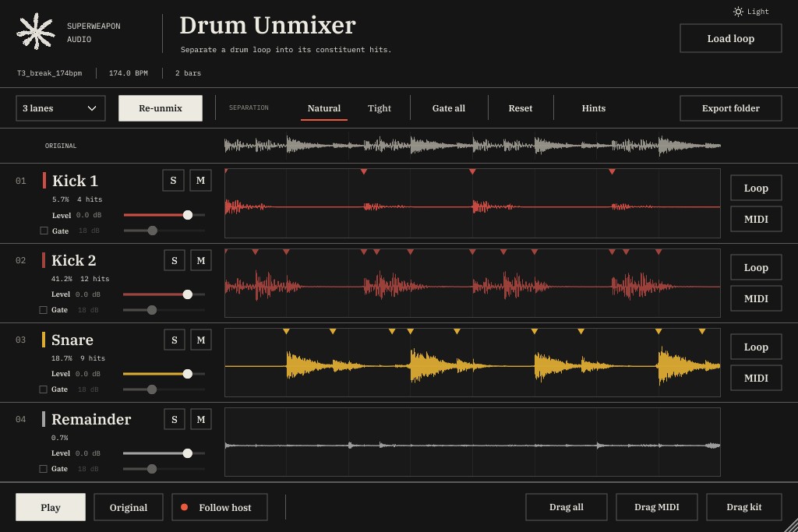Click the Original playback button
This screenshot has height=532, width=798.
click(x=129, y=507)
